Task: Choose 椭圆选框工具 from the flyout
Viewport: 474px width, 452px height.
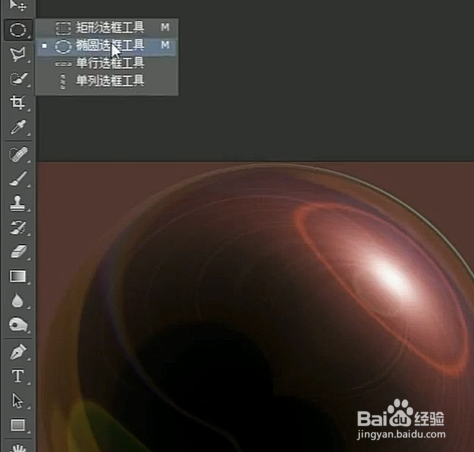Action: (x=107, y=46)
